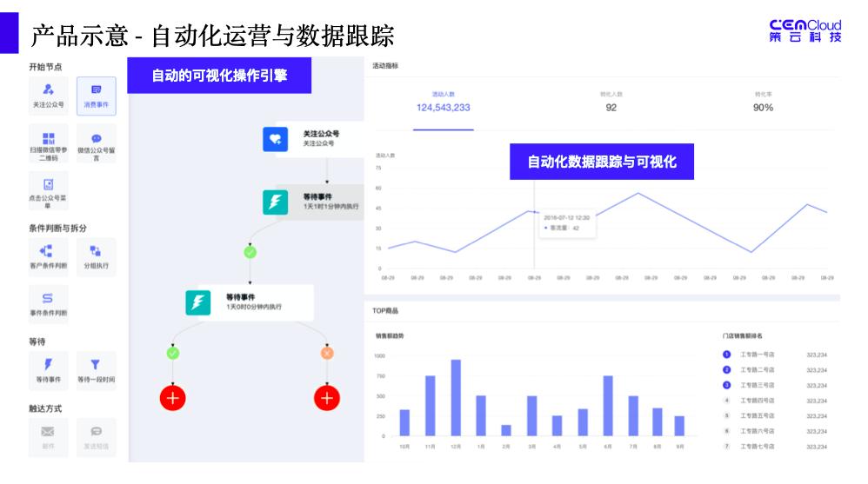
Task: Click the 活动指标 panel heading
Action: pyautogui.click(x=385, y=66)
